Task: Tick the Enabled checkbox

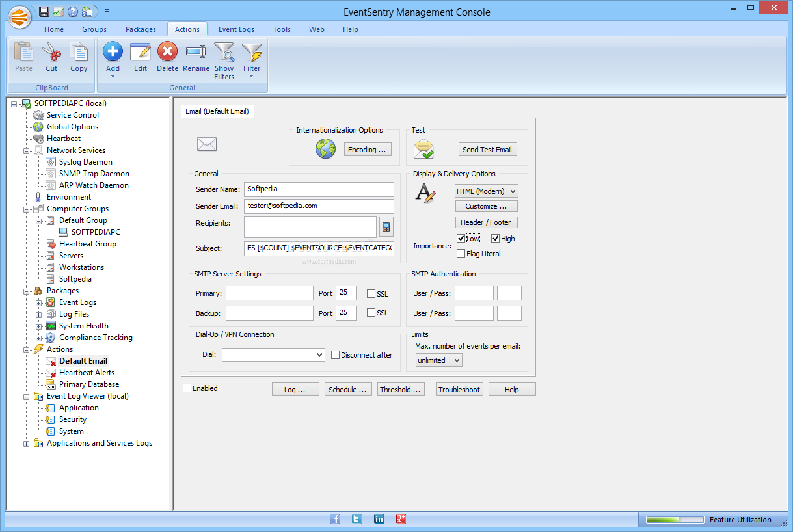Action: click(187, 388)
